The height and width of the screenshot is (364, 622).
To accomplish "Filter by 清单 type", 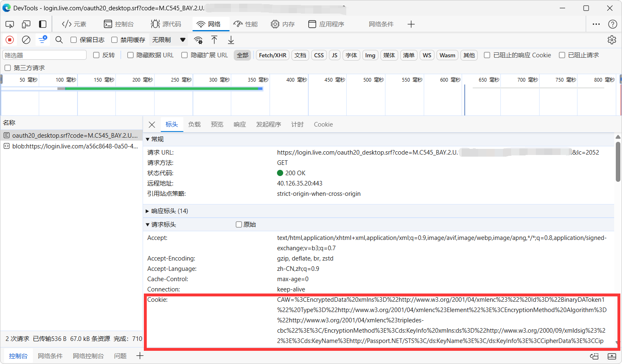I will 408,55.
